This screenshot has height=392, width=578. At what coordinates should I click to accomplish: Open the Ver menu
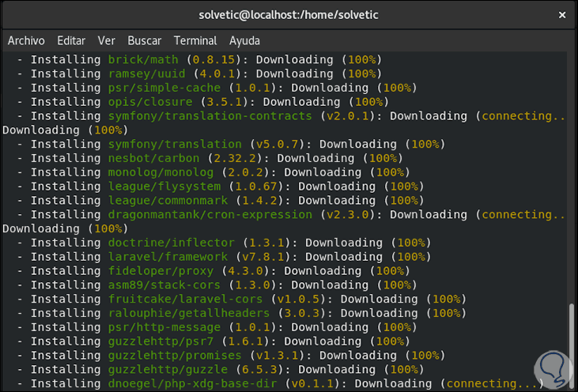[107, 40]
